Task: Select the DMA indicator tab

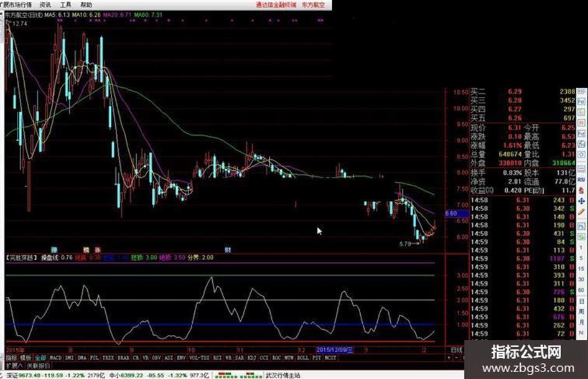Action: [82, 358]
